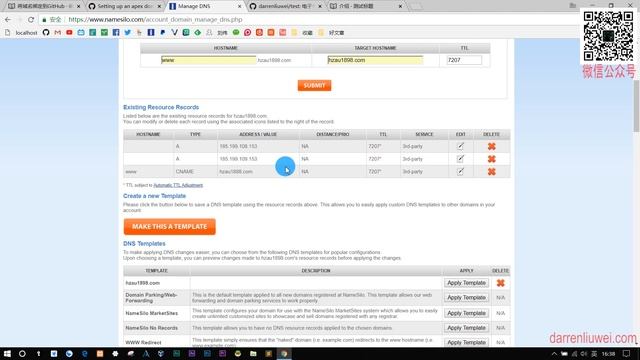Click the page vertical scrollbar
The height and width of the screenshot is (360, 640).
(636, 106)
